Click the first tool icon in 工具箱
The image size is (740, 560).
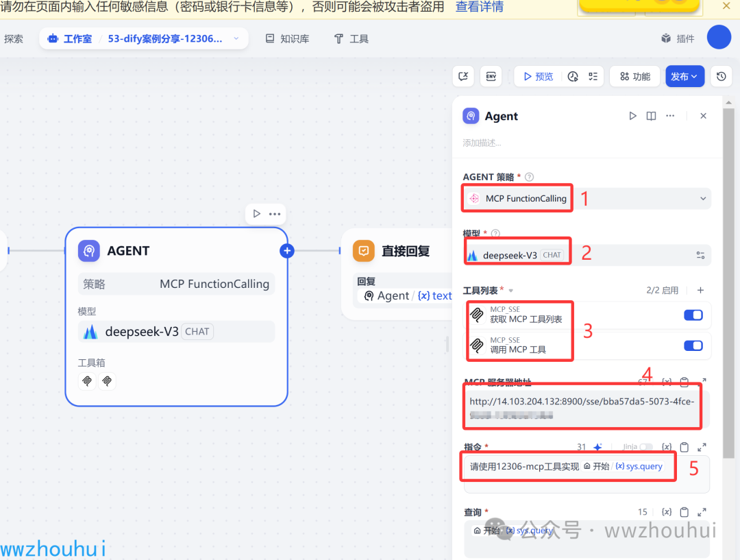pyautogui.click(x=87, y=381)
